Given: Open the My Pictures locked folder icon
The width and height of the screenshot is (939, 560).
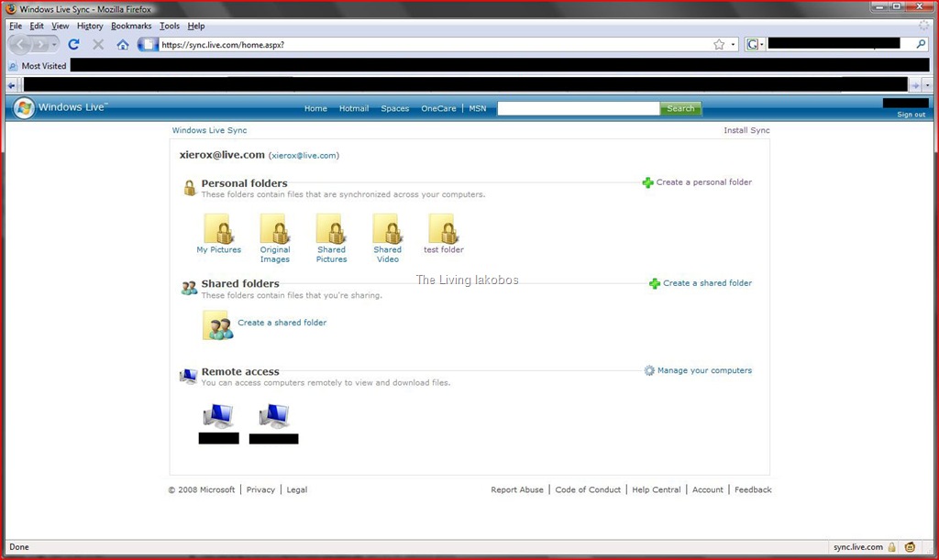Looking at the screenshot, I should pyautogui.click(x=218, y=228).
